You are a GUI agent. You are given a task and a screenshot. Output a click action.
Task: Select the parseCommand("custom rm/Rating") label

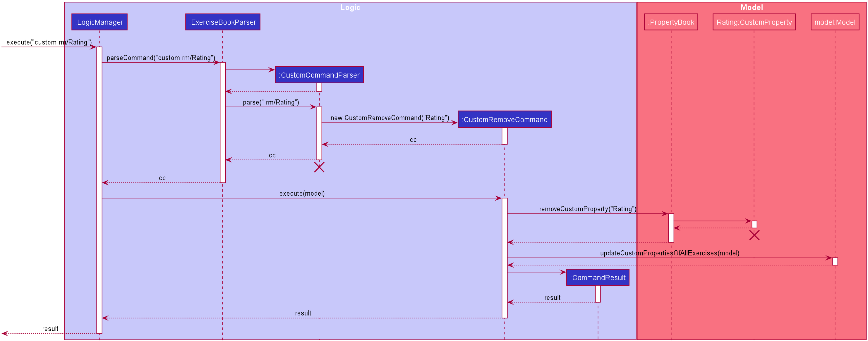tap(161, 58)
